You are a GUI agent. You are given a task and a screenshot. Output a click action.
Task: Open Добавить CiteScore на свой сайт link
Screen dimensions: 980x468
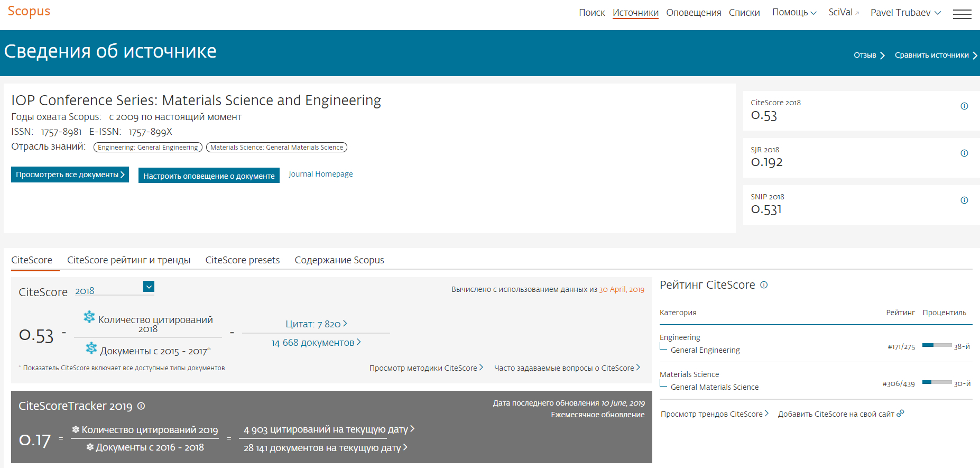point(840,414)
